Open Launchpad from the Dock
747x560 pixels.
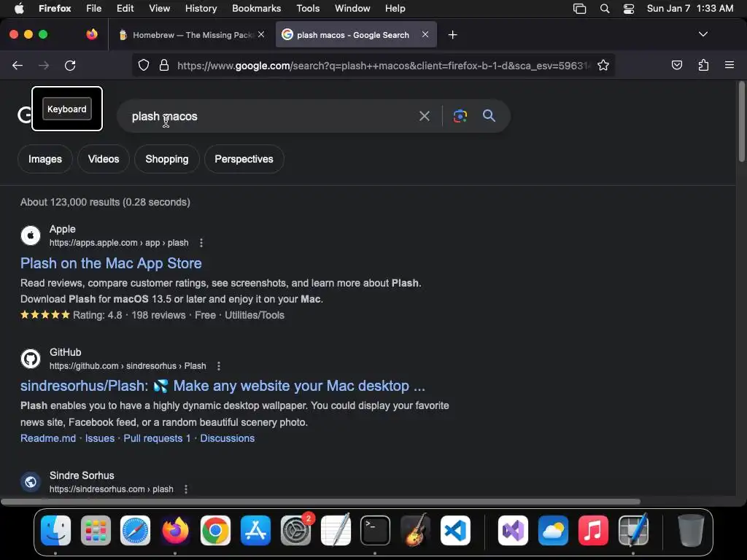[96, 531]
